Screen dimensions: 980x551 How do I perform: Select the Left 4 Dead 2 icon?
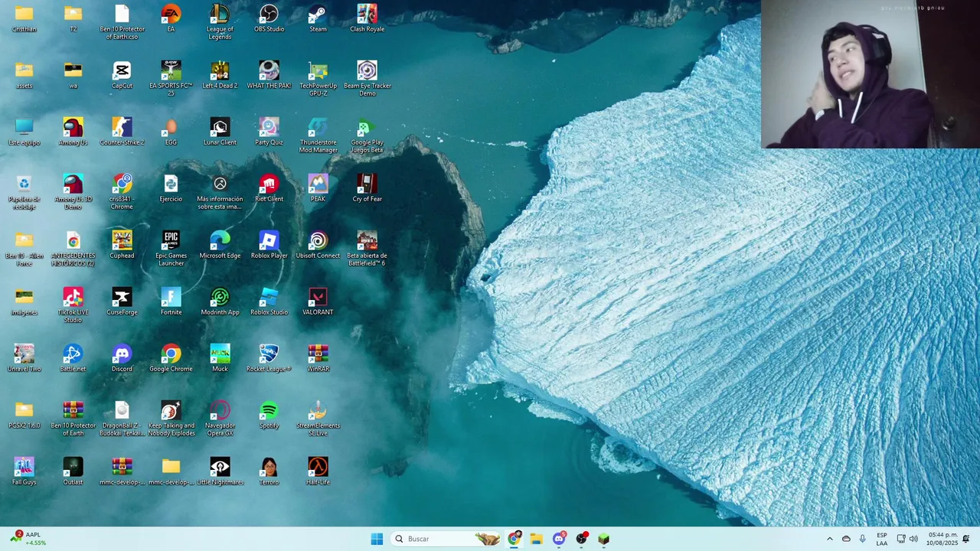click(220, 75)
